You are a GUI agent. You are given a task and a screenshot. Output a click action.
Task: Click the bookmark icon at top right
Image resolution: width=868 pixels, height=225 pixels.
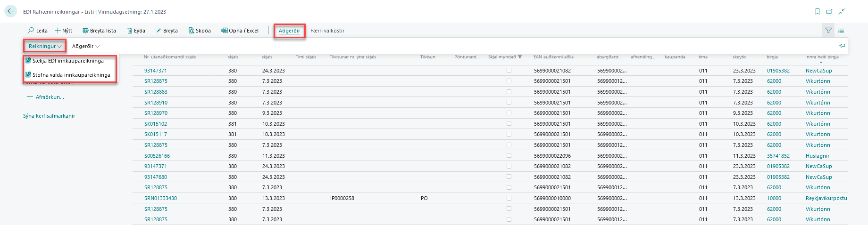click(x=818, y=12)
